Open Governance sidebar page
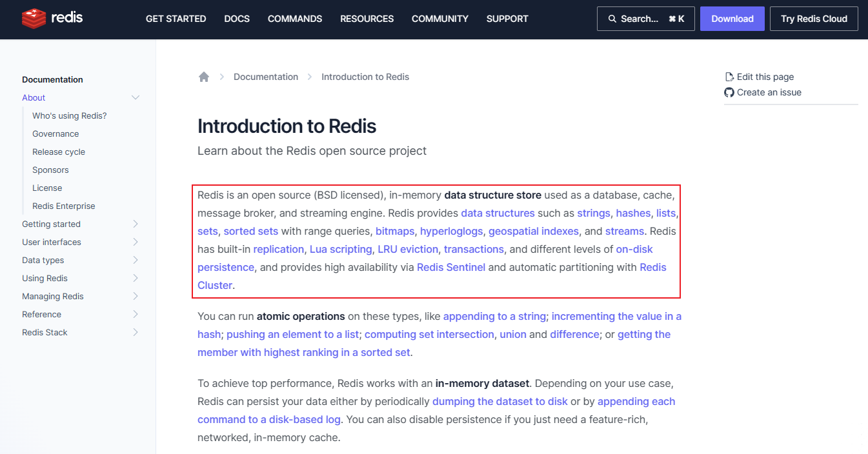The height and width of the screenshot is (454, 868). point(56,133)
